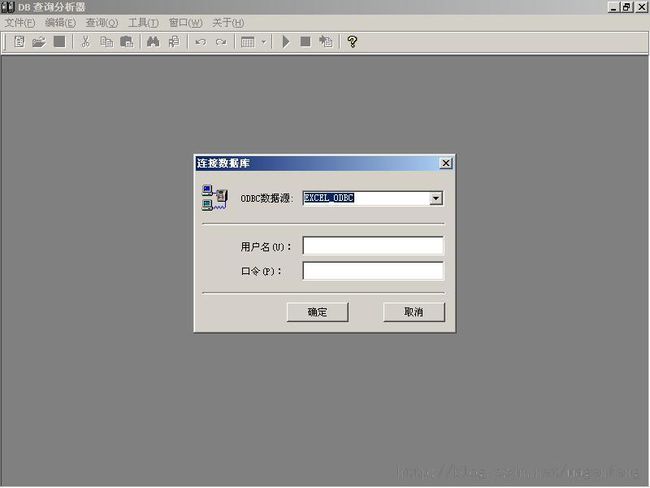Click the Stop query square icon
Image resolution: width=650 pixels, height=488 pixels.
click(x=306, y=41)
